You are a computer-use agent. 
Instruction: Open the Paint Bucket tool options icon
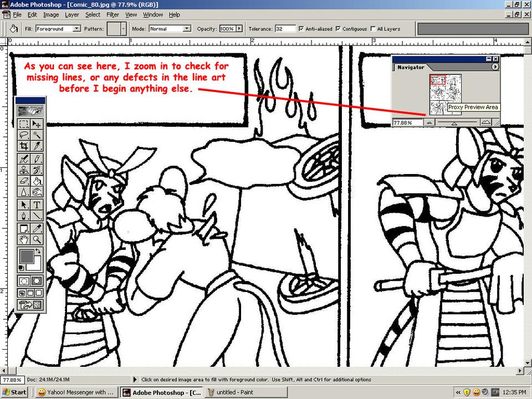pos(13,29)
